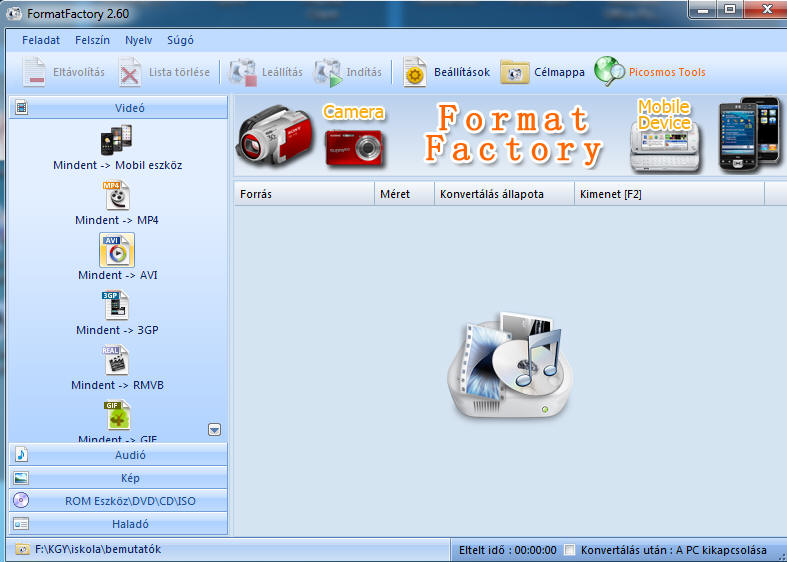
Task: Click the video list scroll-down arrow
Action: (x=214, y=430)
